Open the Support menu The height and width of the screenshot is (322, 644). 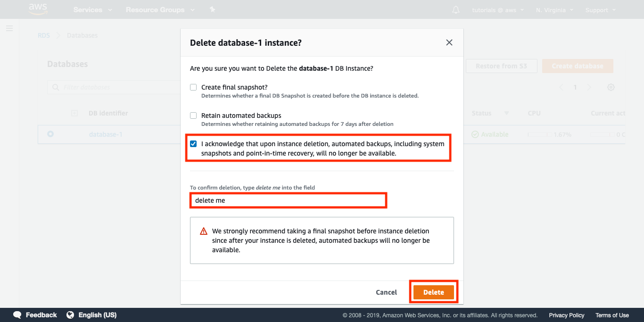(600, 10)
